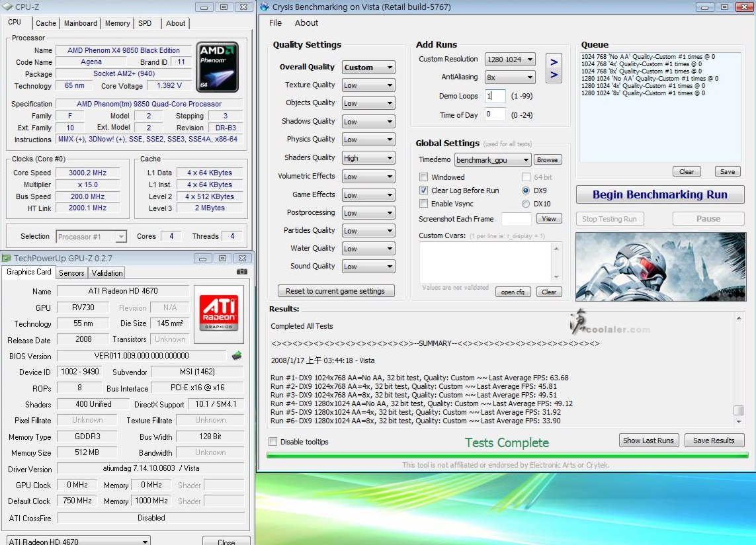This screenshot has width=756, height=545.
Task: Open the Postprocessing dropdown
Action: [368, 213]
